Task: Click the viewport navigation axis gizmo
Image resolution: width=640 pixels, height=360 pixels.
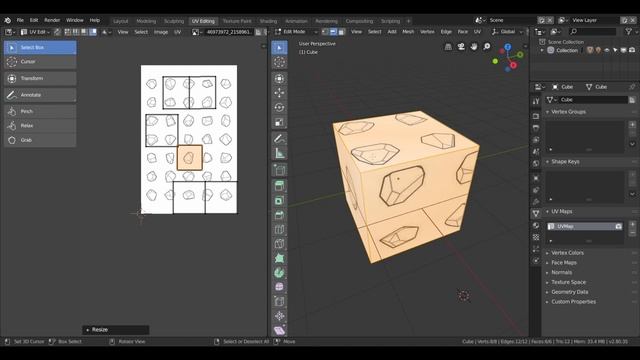Action: (508, 58)
